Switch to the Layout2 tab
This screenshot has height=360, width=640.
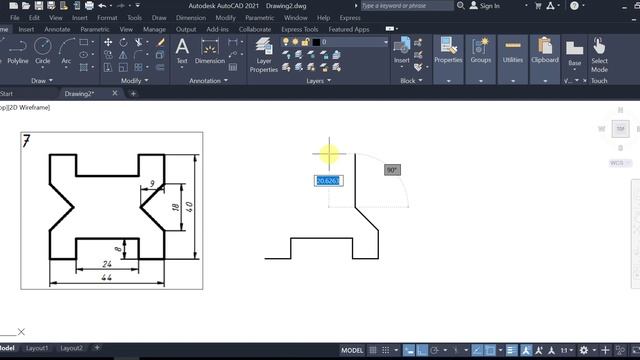point(71,348)
